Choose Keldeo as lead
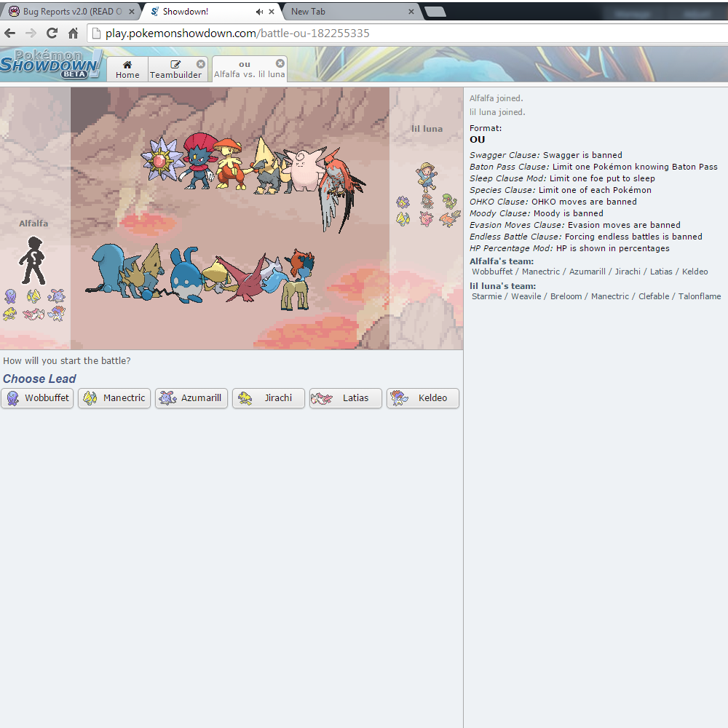 [x=422, y=398]
